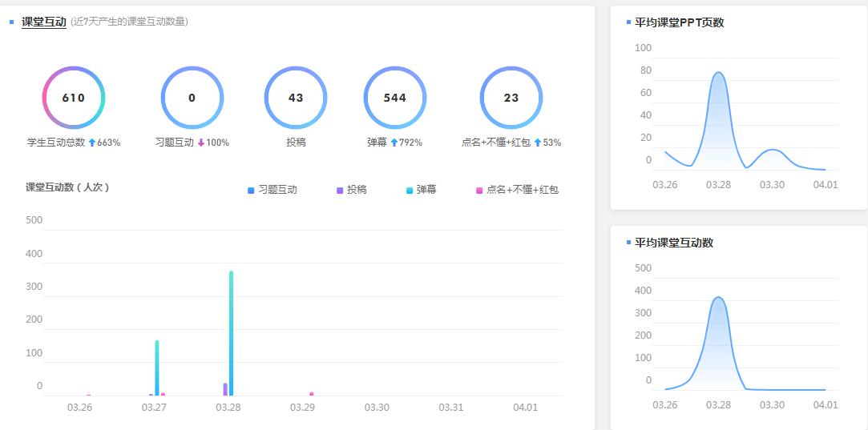
Task: Click the blue bullet icon before 课堂互动
Action: 12,22
